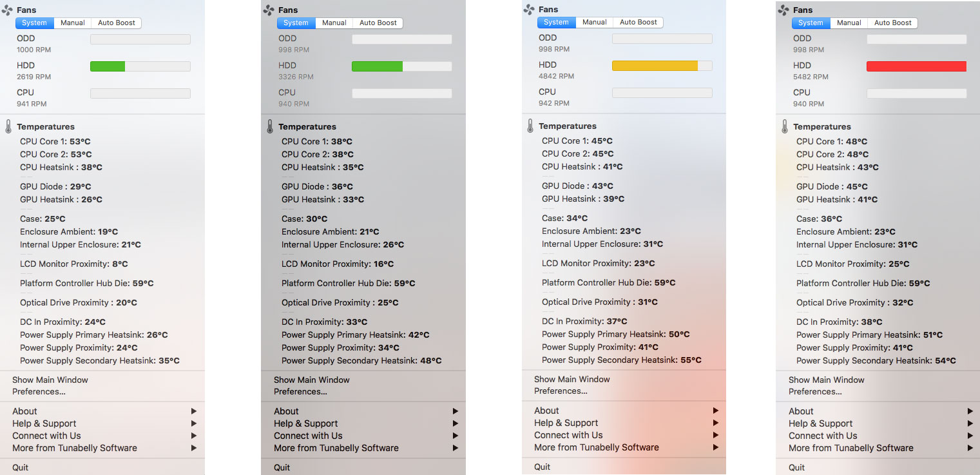Select Auto Boost mode in panel with yellow HDD bar
Screen dimensions: 980x475
pos(638,22)
